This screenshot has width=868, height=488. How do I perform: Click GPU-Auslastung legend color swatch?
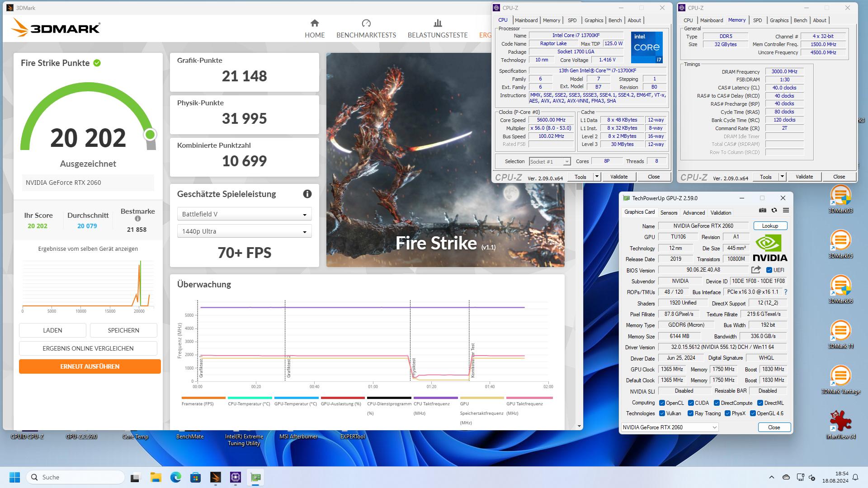coord(343,398)
